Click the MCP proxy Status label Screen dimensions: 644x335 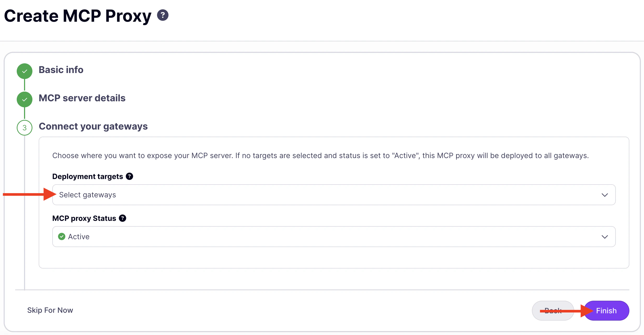click(x=84, y=219)
